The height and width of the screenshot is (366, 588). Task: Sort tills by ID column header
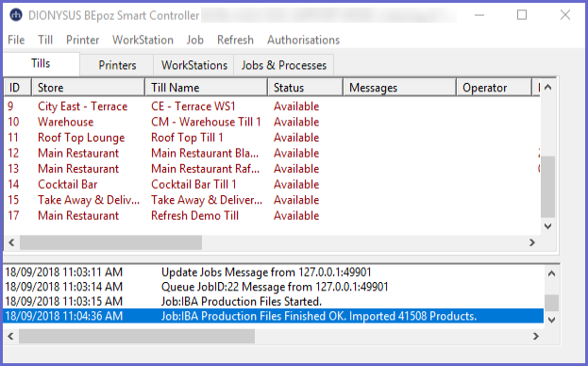click(x=18, y=88)
